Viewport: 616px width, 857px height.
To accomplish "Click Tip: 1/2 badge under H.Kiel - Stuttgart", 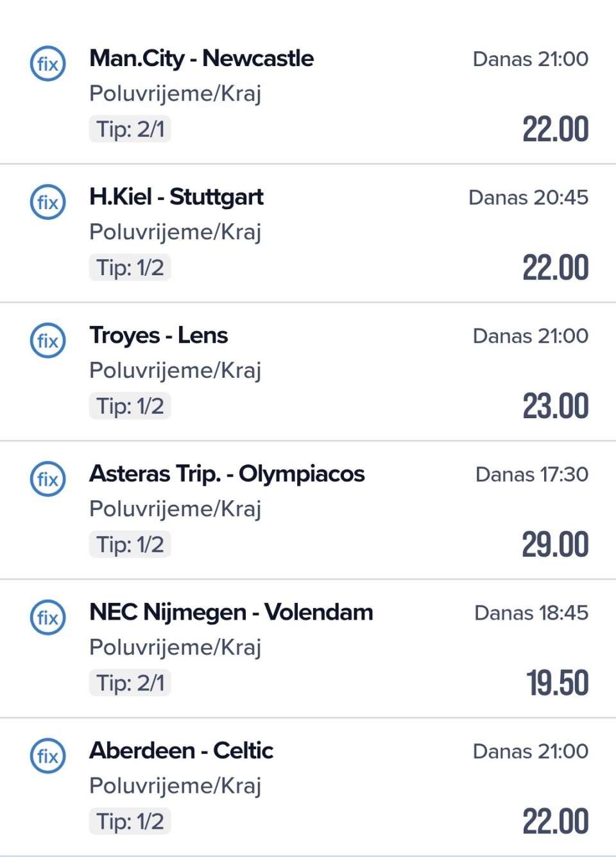I will click(x=130, y=268).
